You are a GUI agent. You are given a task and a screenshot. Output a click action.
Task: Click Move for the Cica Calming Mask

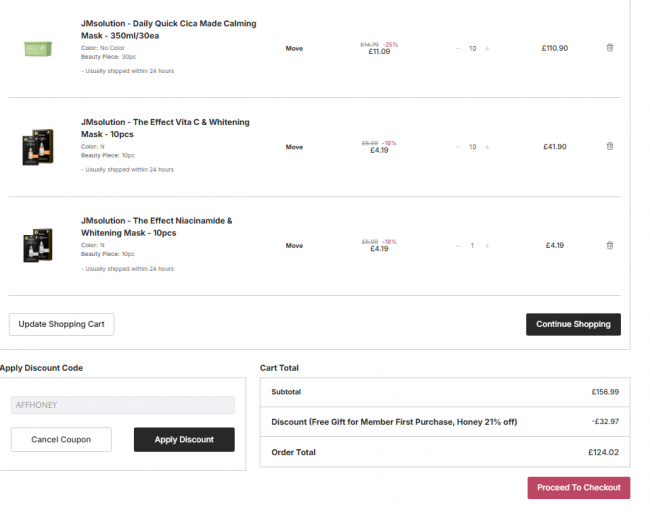tap(294, 48)
